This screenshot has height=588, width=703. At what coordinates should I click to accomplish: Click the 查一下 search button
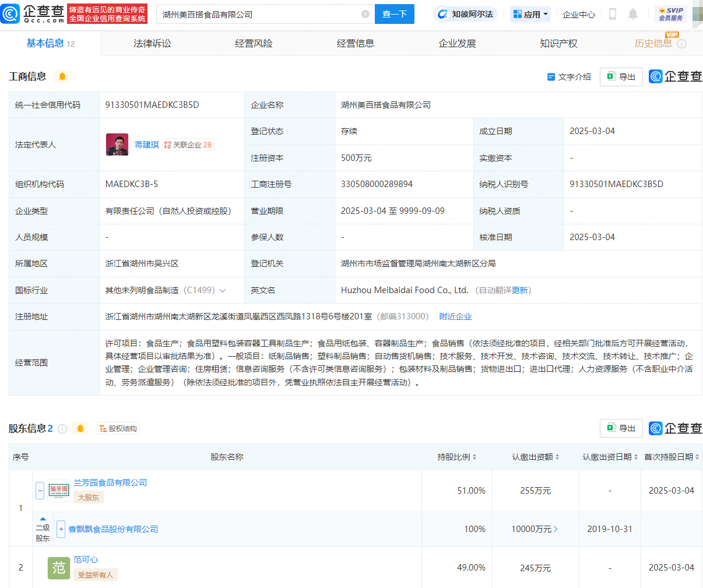(x=395, y=14)
